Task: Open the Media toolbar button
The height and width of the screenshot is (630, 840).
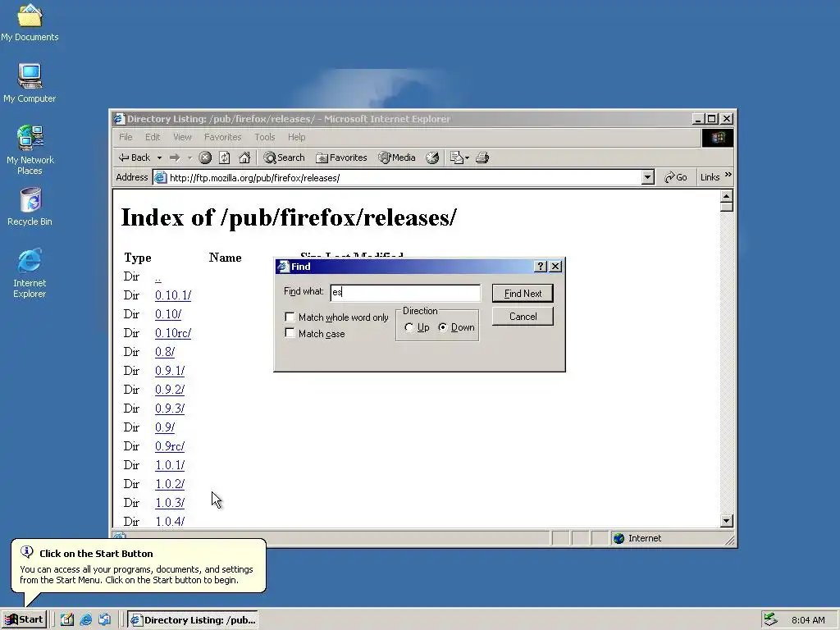Action: coord(397,157)
